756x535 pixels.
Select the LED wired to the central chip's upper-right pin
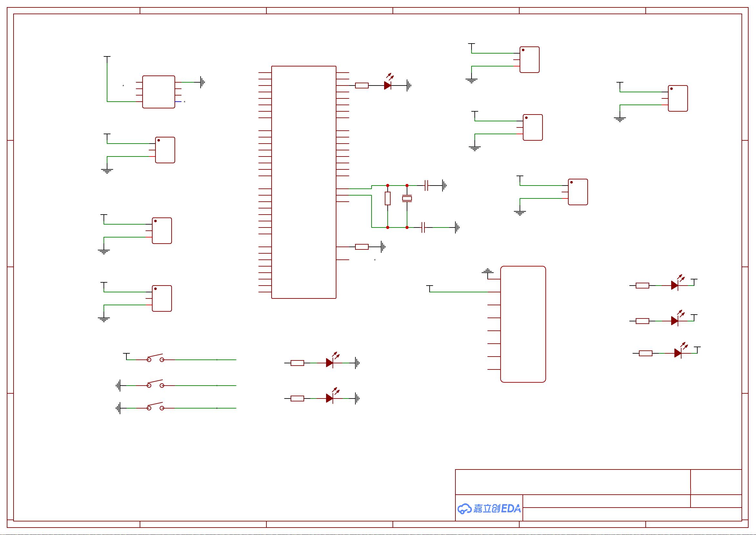point(388,86)
